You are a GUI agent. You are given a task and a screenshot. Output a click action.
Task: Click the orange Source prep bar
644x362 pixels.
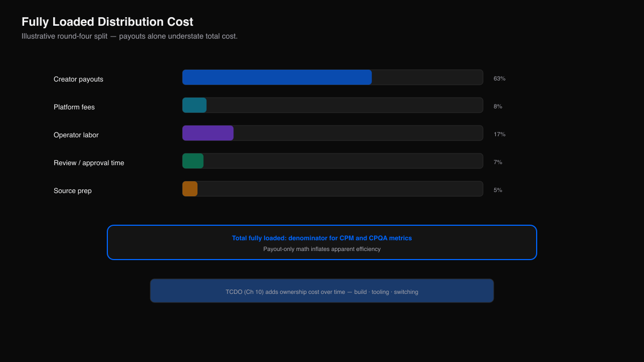190,189
